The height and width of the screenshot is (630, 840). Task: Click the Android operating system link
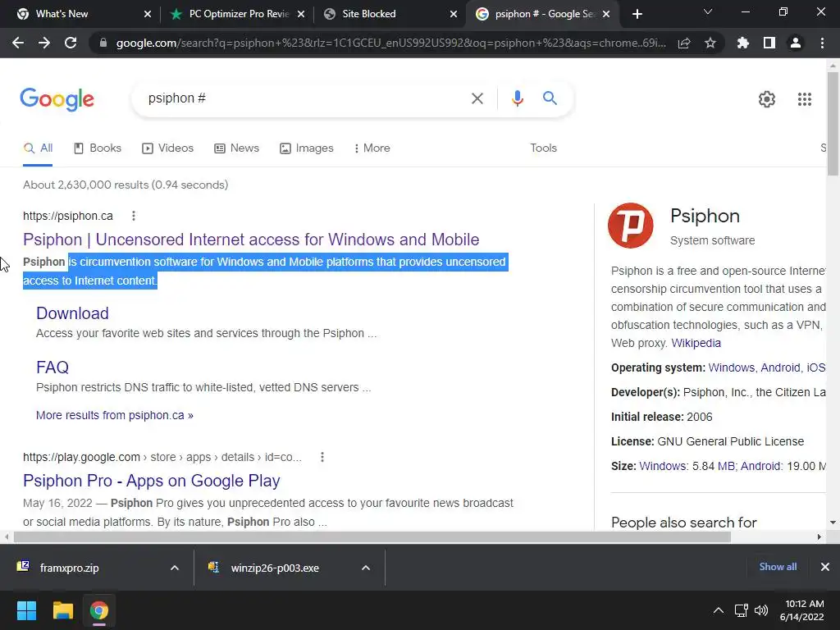781,367
